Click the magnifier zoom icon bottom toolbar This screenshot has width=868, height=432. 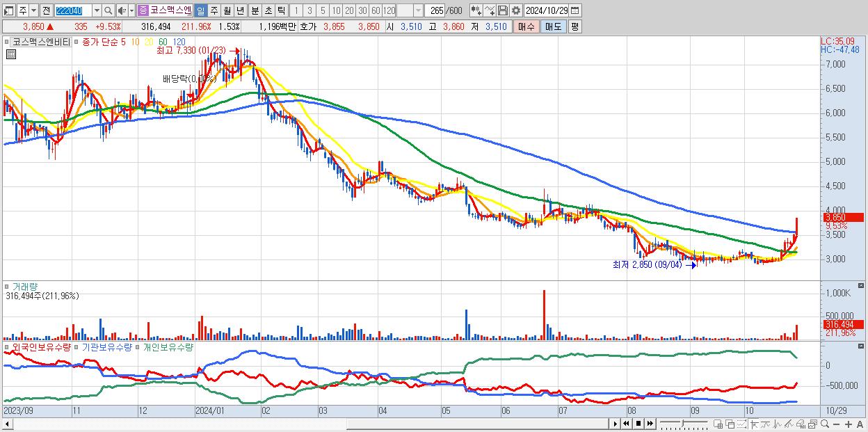[x=825, y=424]
